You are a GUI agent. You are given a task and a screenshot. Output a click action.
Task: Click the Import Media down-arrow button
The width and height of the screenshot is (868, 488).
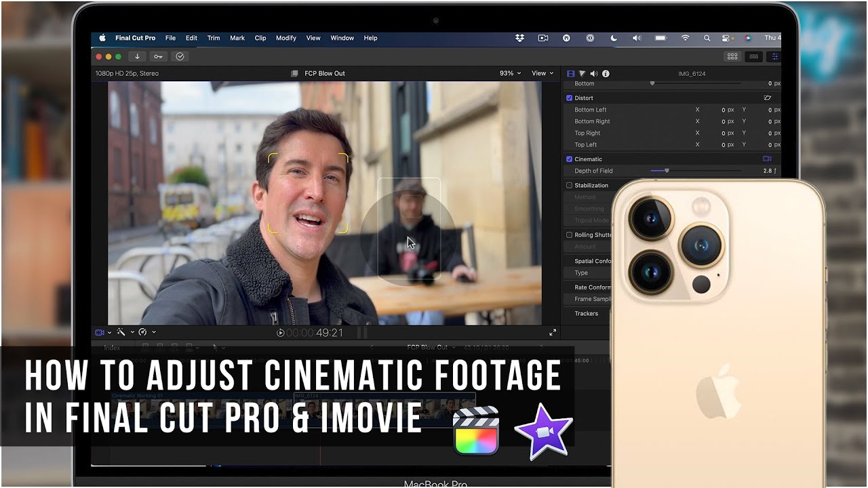(137, 57)
